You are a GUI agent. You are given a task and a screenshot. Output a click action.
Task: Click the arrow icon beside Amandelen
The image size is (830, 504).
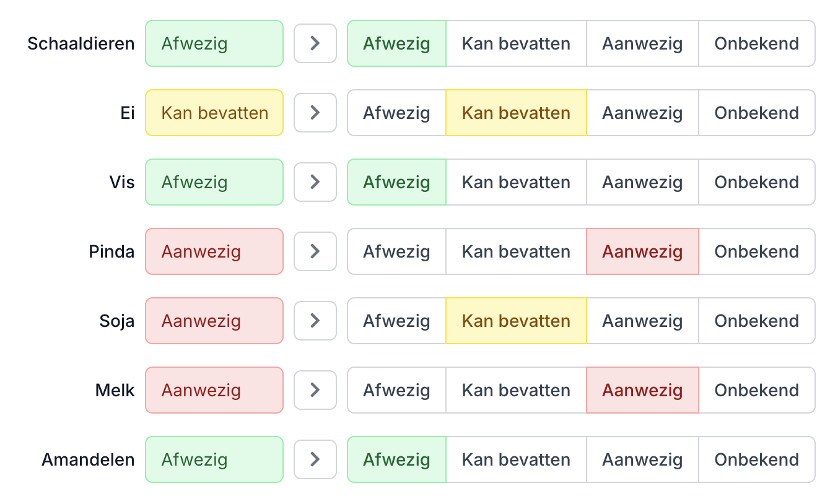pos(315,459)
